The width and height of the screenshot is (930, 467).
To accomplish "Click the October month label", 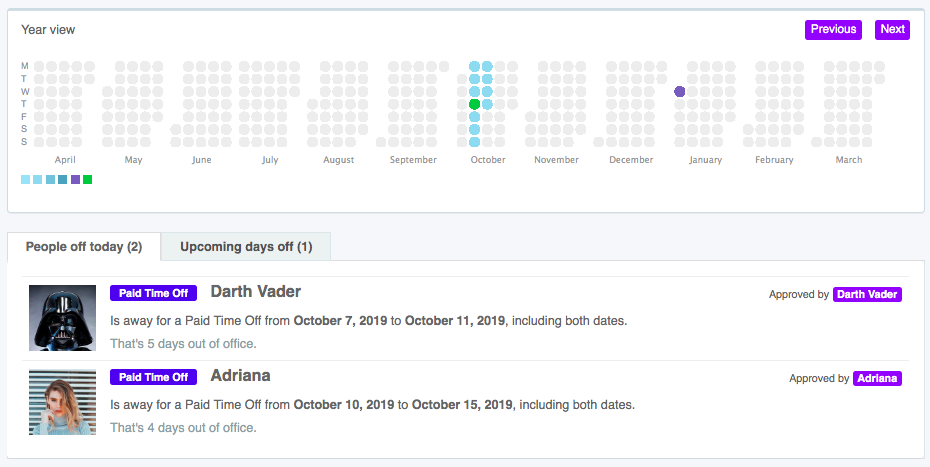I will (x=488, y=160).
